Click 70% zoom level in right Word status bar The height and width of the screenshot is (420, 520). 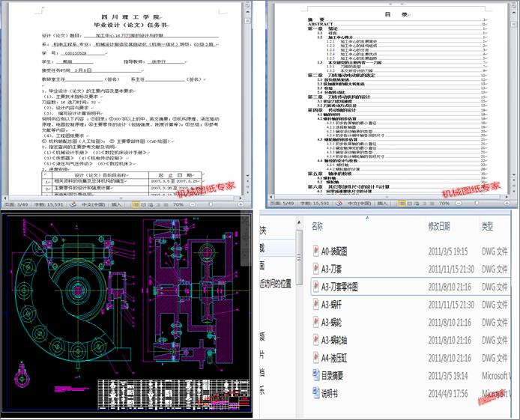coord(444,203)
